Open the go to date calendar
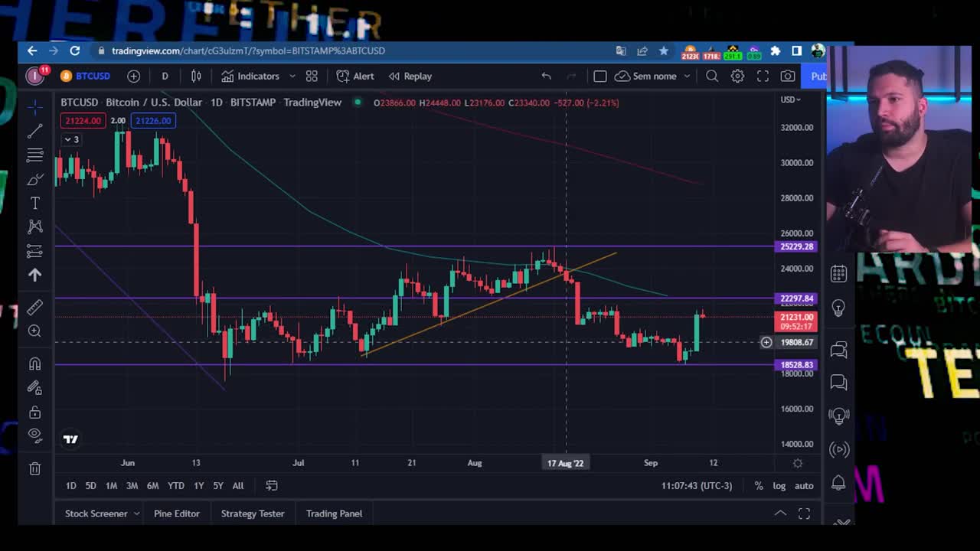Screen dimensions: 980x551 [271, 485]
